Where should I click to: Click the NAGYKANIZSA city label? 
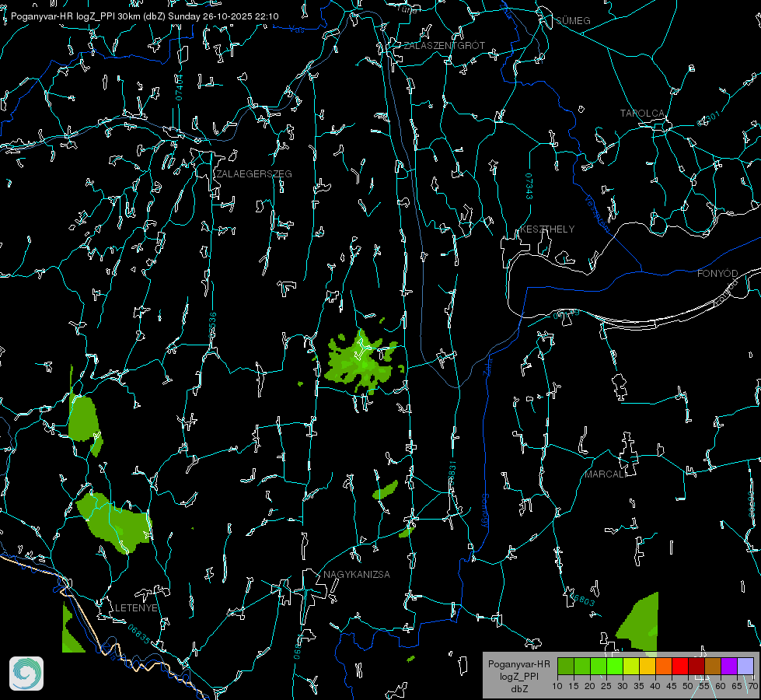point(357,574)
